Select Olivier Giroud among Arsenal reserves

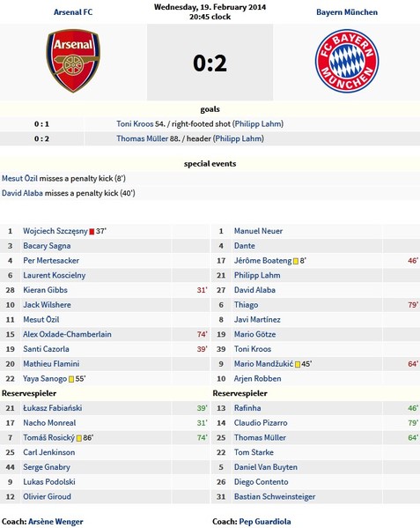(47, 496)
